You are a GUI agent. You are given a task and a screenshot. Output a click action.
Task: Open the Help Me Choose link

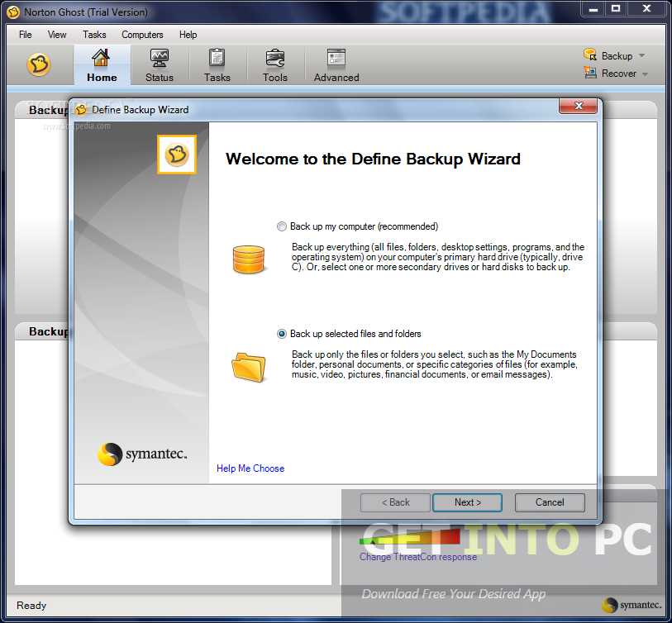coord(250,468)
